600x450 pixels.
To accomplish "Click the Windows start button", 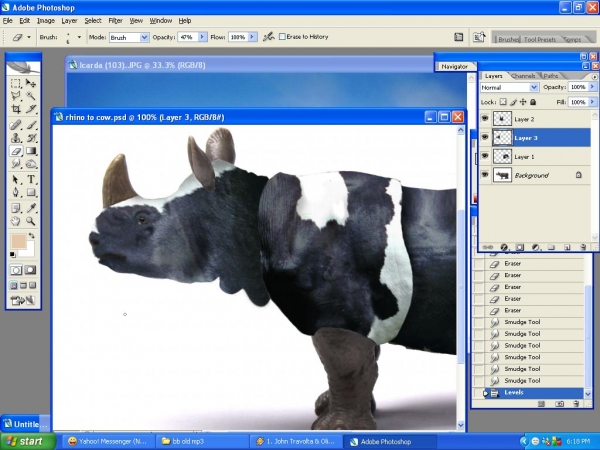I will [x=28, y=442].
